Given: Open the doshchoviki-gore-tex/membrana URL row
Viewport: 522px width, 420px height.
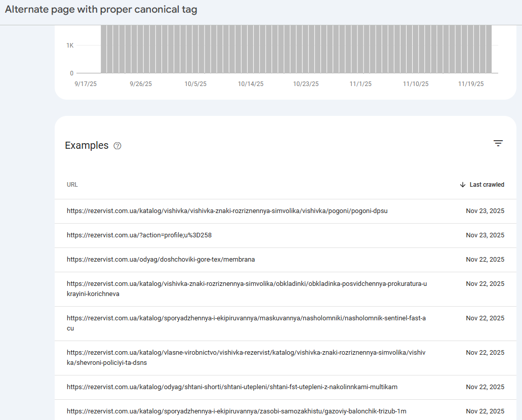Looking at the screenshot, I should coord(285,260).
